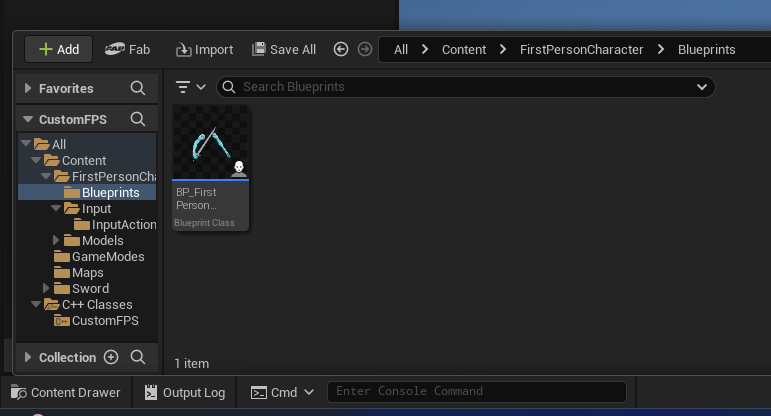The width and height of the screenshot is (771, 416).
Task: Select the BP_FirstPerson Blueprint thumbnail
Action: pyautogui.click(x=210, y=145)
